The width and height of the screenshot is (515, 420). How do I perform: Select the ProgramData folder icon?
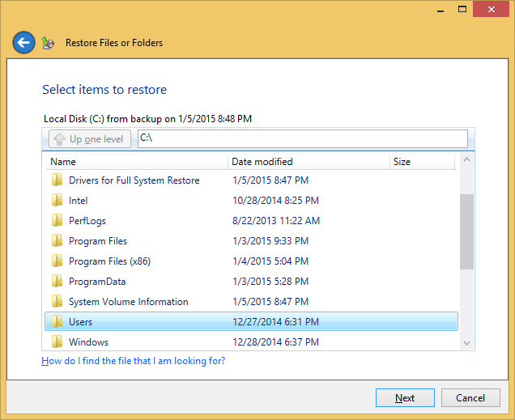[x=57, y=282]
